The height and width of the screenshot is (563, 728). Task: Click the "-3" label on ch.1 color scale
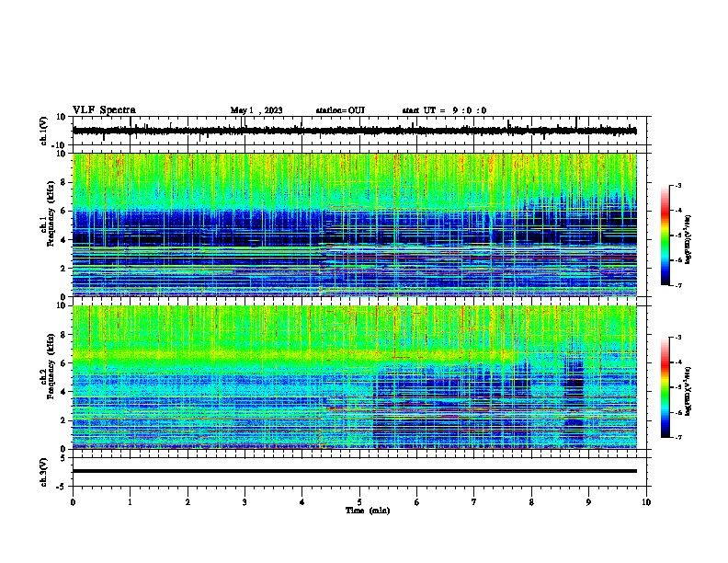(x=677, y=185)
